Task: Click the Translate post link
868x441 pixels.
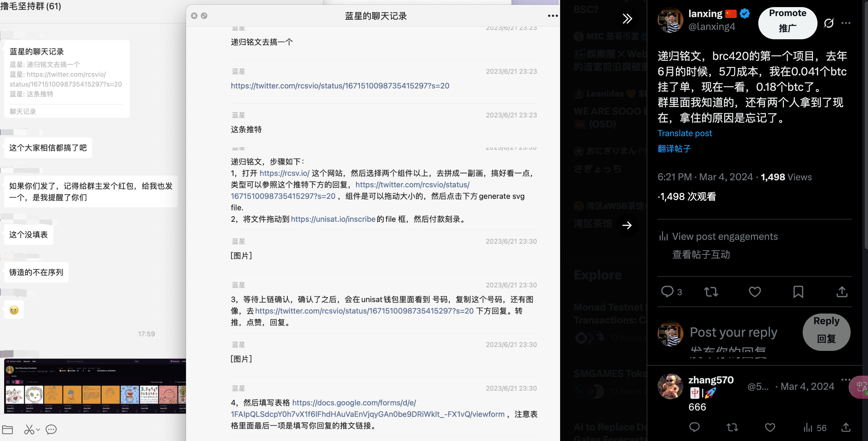Action: click(x=685, y=133)
